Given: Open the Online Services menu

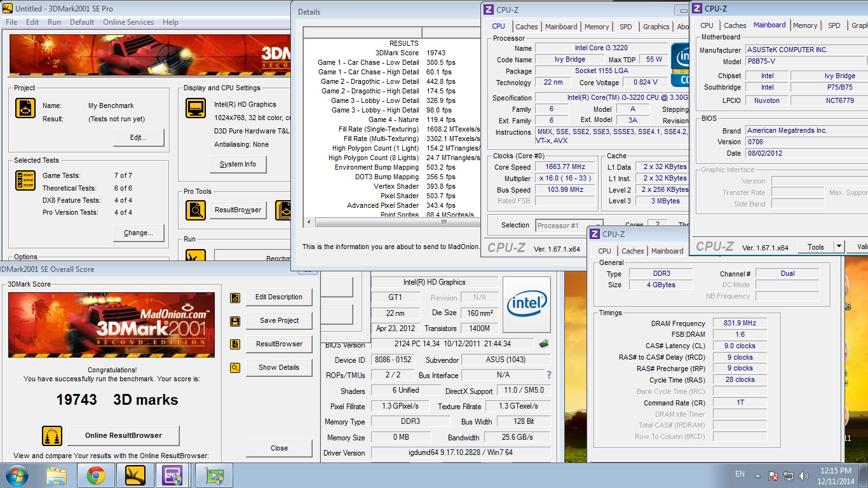Looking at the screenshot, I should [128, 22].
